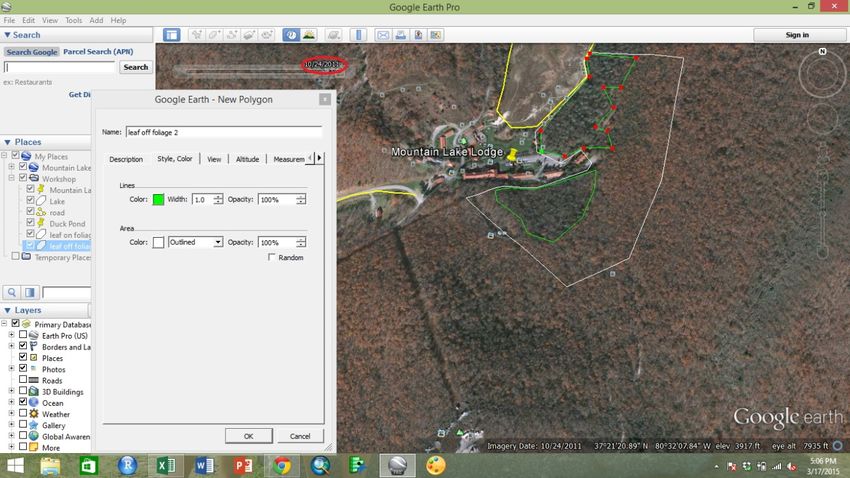This screenshot has width=850, height=478.
Task: Collapse the Primary Database tree node
Action: click(4, 324)
